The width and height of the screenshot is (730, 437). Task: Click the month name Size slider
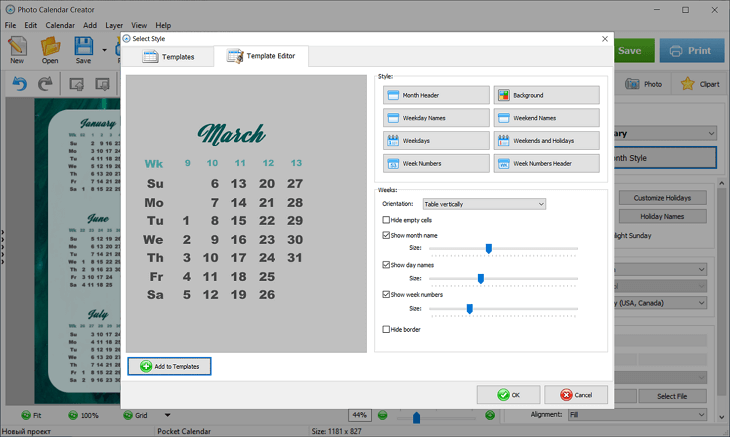tap(503, 249)
